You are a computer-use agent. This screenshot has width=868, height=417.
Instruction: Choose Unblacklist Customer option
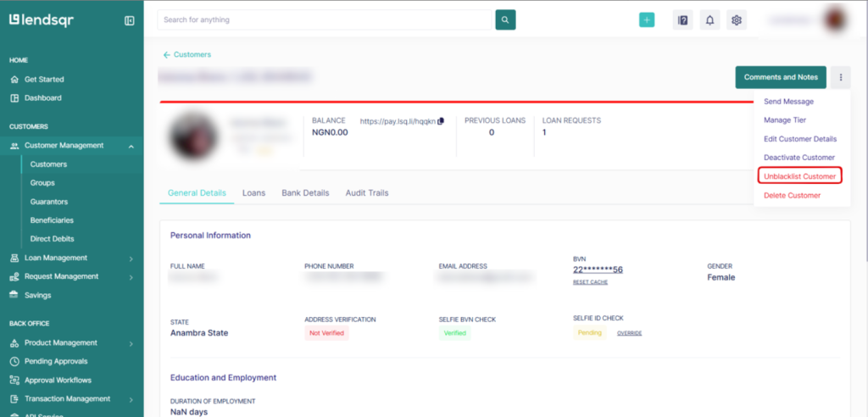pos(800,176)
